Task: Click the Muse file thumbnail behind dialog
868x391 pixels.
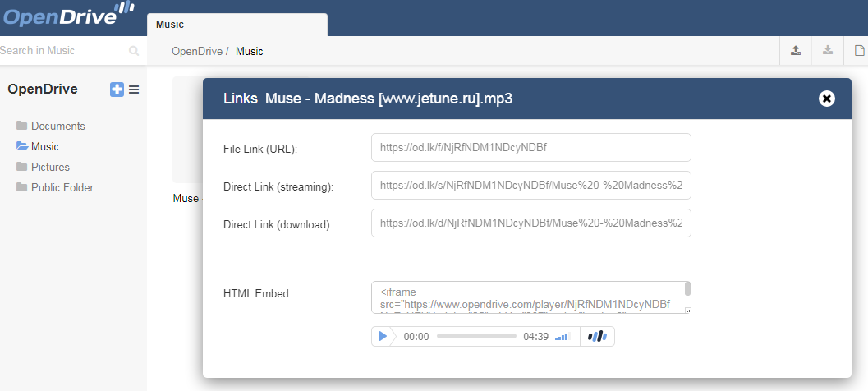Action: tap(188, 130)
